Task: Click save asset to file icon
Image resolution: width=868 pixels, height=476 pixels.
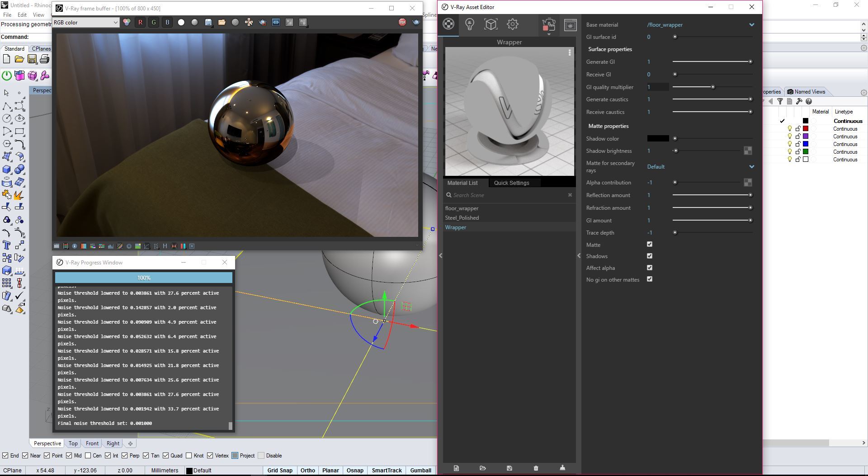Action: pos(509,468)
